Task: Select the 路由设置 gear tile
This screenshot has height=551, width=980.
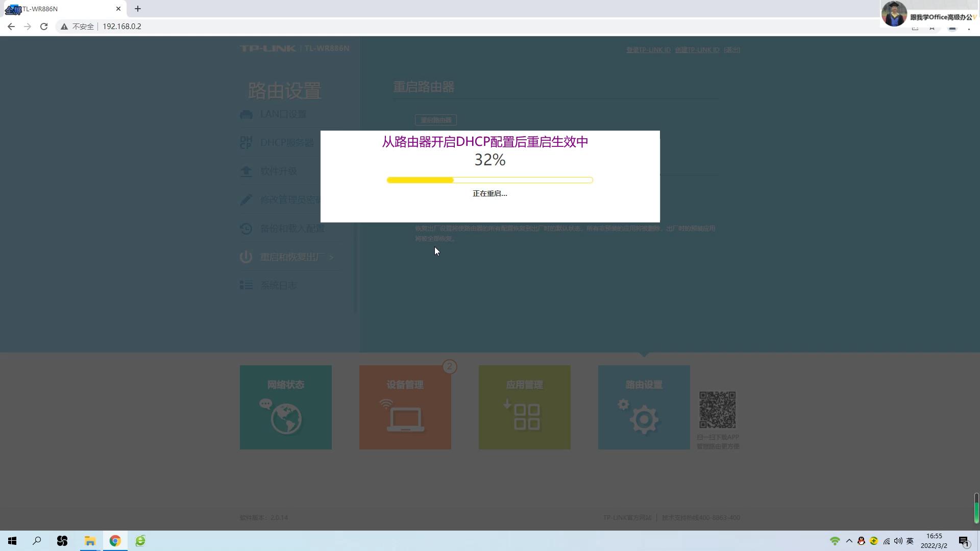Action: click(644, 407)
